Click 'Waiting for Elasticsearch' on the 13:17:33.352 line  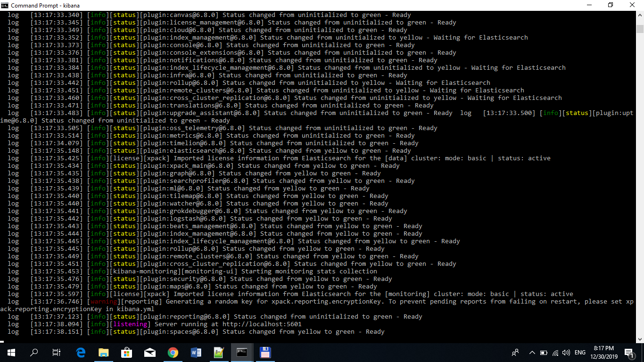click(x=481, y=38)
